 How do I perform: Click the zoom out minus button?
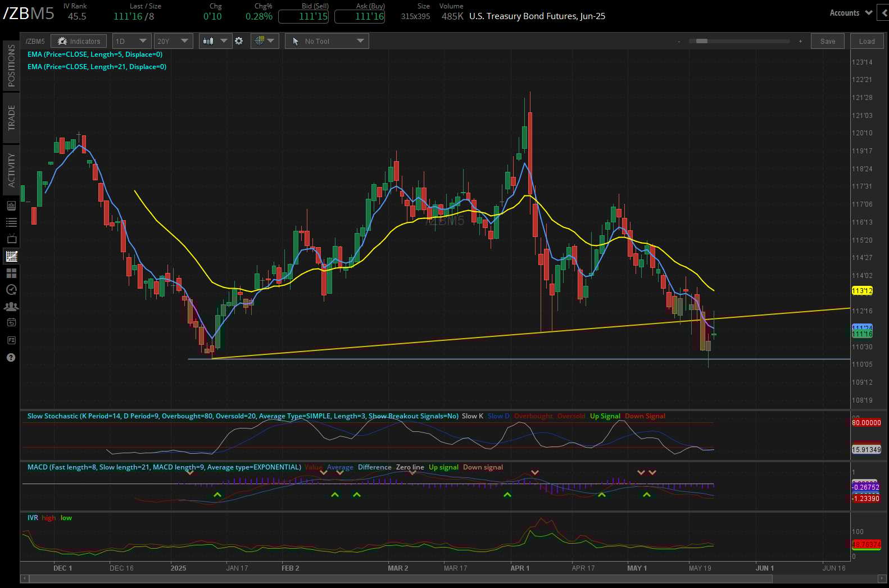pyautogui.click(x=679, y=41)
